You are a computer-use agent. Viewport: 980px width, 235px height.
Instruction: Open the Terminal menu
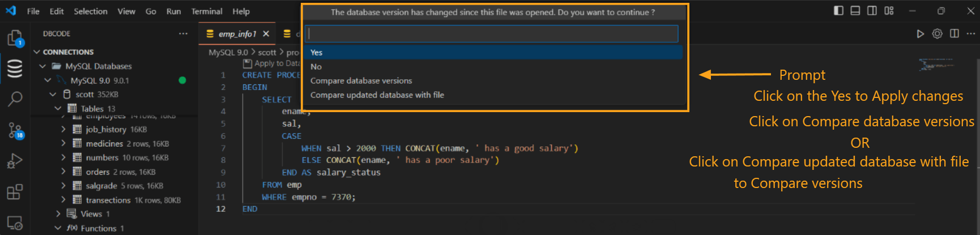click(x=207, y=11)
